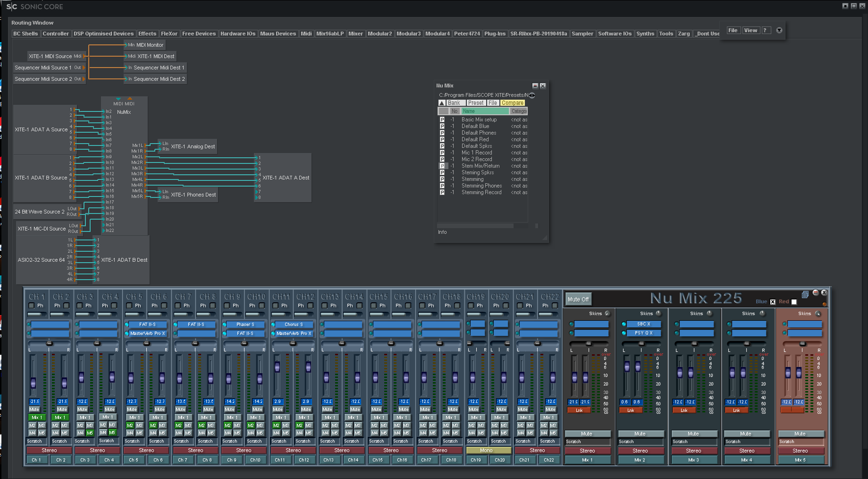Open the View menu in Routing Window
The width and height of the screenshot is (868, 479).
[x=750, y=30]
